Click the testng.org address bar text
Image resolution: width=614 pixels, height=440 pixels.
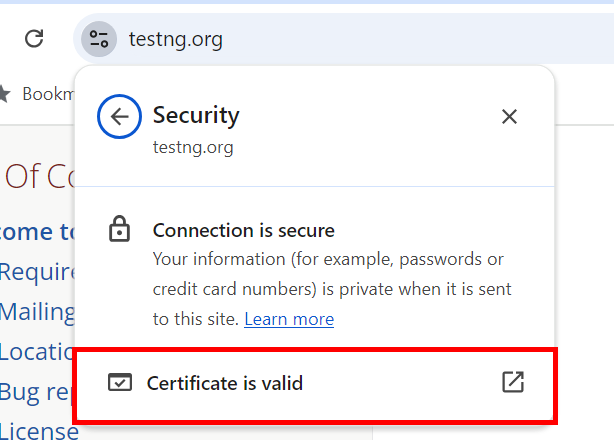(x=175, y=40)
